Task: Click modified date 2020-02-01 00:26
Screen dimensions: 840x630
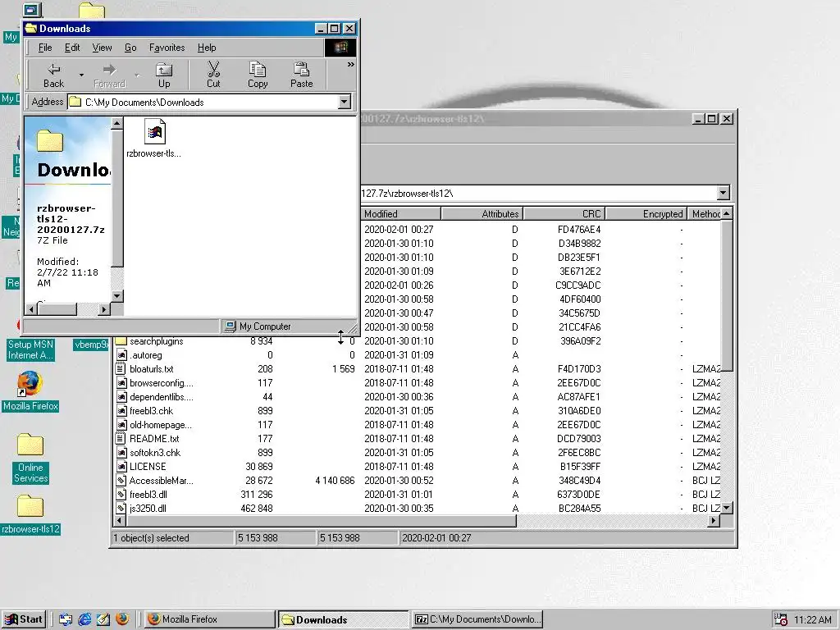Action: tap(399, 285)
